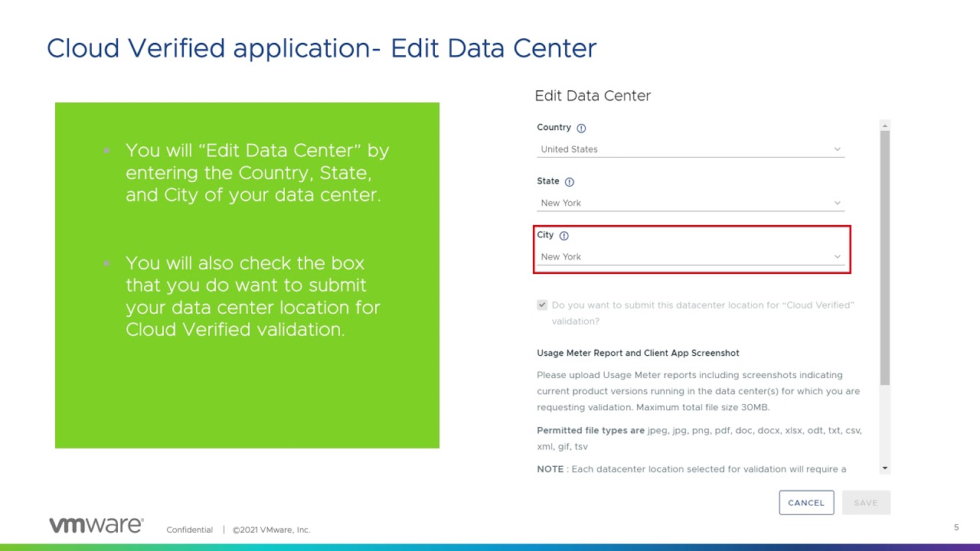Image resolution: width=980 pixels, height=551 pixels.
Task: Click the info icon beside Country
Action: [581, 129]
